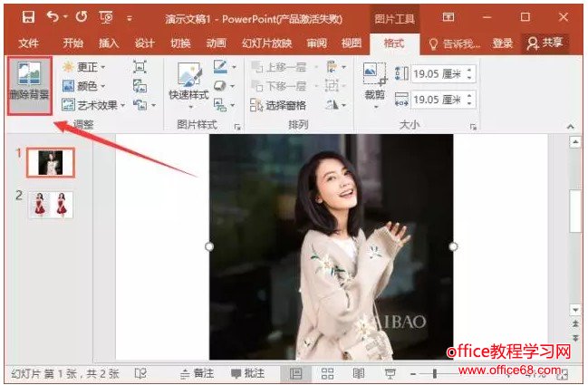
Task: Click the 共享 share button
Action: pos(545,43)
